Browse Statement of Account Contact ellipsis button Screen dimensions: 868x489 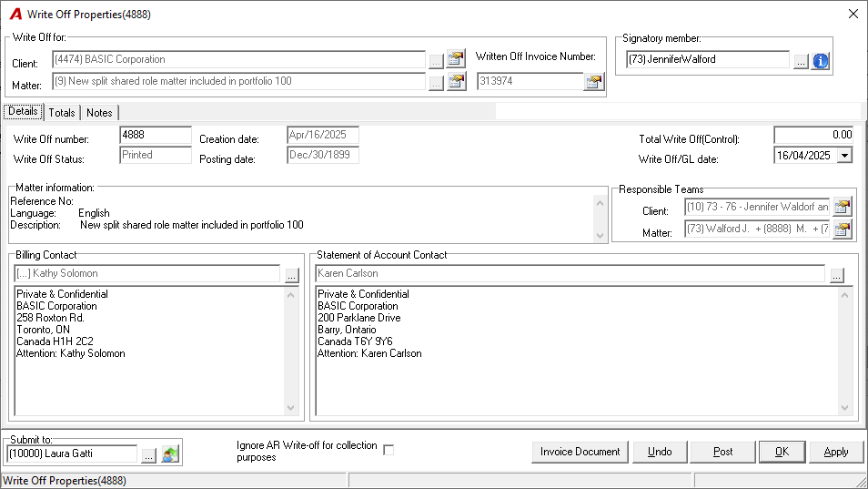[836, 275]
